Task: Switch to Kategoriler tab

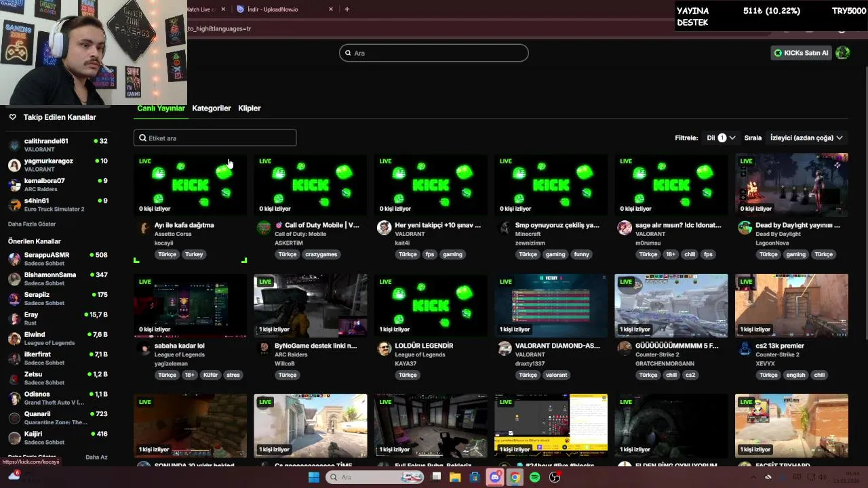Action: click(x=212, y=108)
